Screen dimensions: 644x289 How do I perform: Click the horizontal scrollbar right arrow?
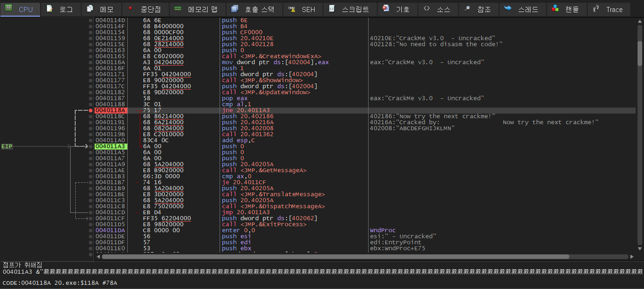pyautogui.click(x=631, y=256)
